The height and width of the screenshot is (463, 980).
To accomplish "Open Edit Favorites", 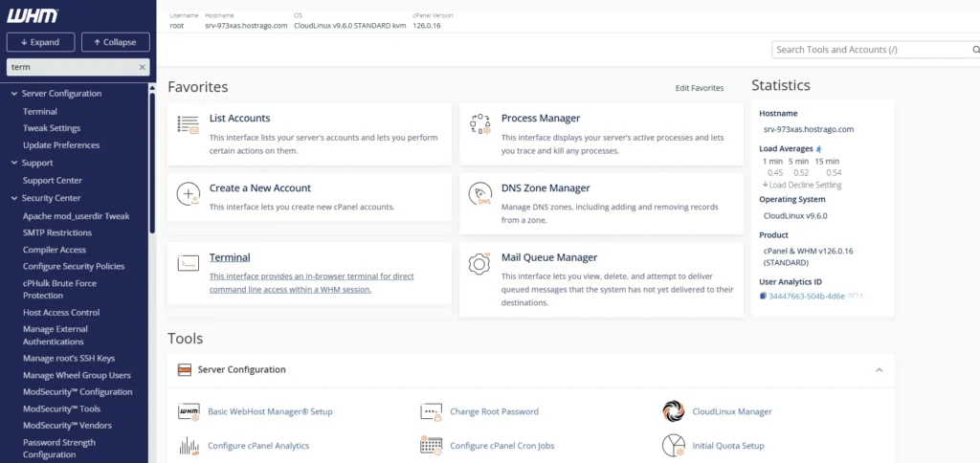I will [x=700, y=88].
